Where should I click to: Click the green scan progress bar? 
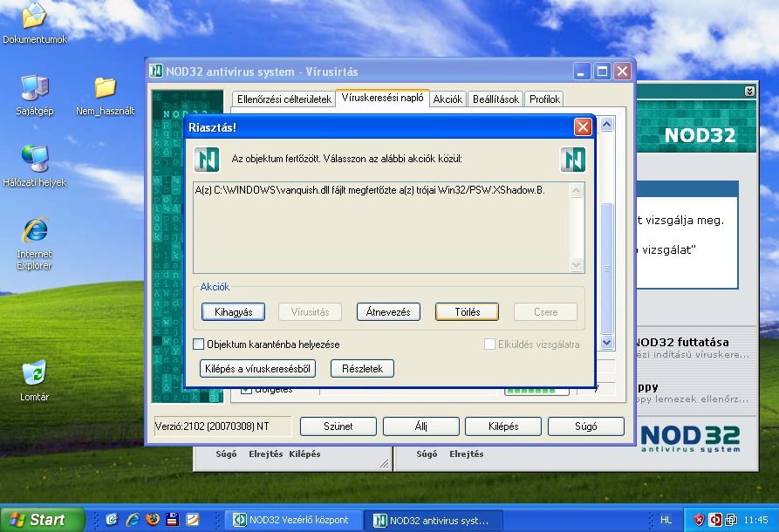[536, 391]
